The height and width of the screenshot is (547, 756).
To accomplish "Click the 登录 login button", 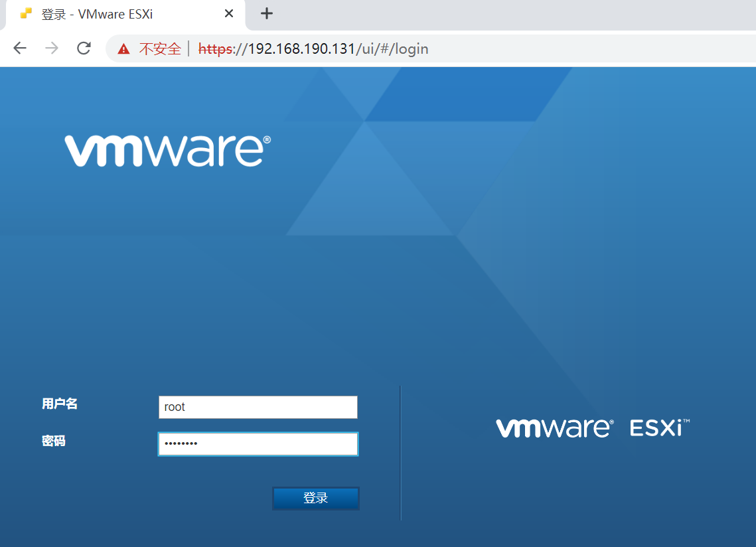I will point(316,498).
